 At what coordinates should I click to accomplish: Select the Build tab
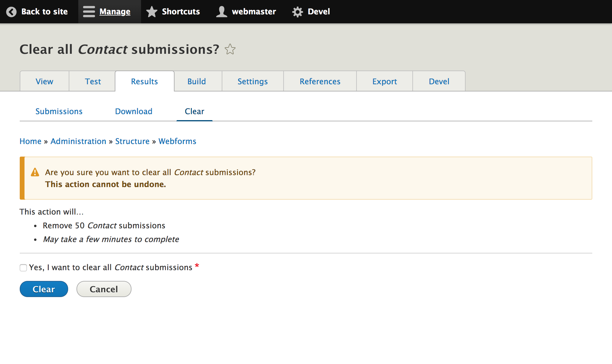(x=197, y=81)
